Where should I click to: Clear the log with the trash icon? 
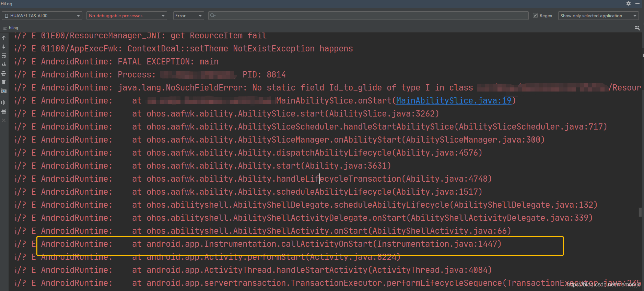coord(4,82)
